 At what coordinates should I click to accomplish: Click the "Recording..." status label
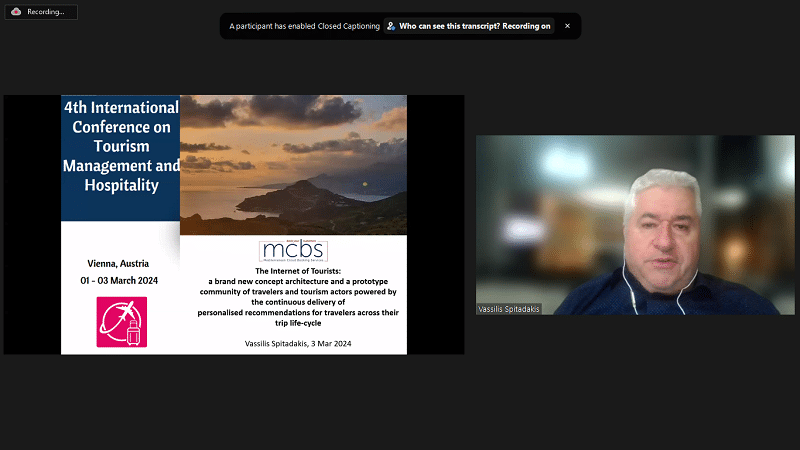click(47, 12)
